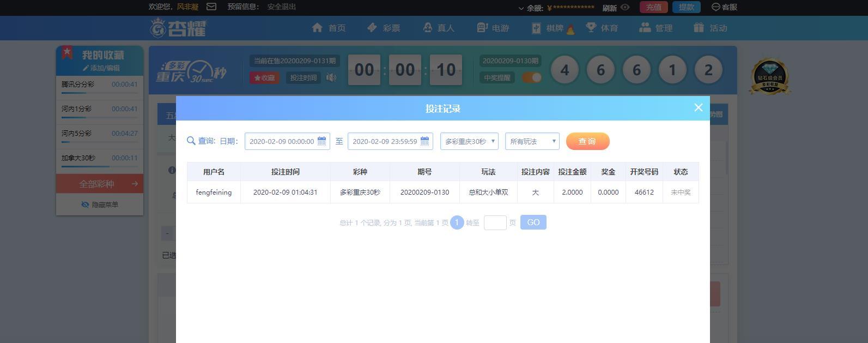Toggle balance visibility eye icon
868x343 pixels.
(x=625, y=7)
